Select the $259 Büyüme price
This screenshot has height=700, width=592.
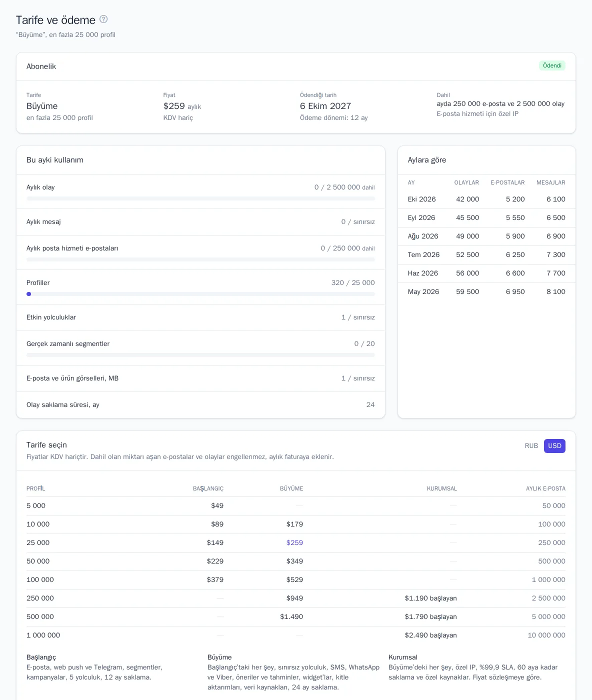[x=294, y=543]
